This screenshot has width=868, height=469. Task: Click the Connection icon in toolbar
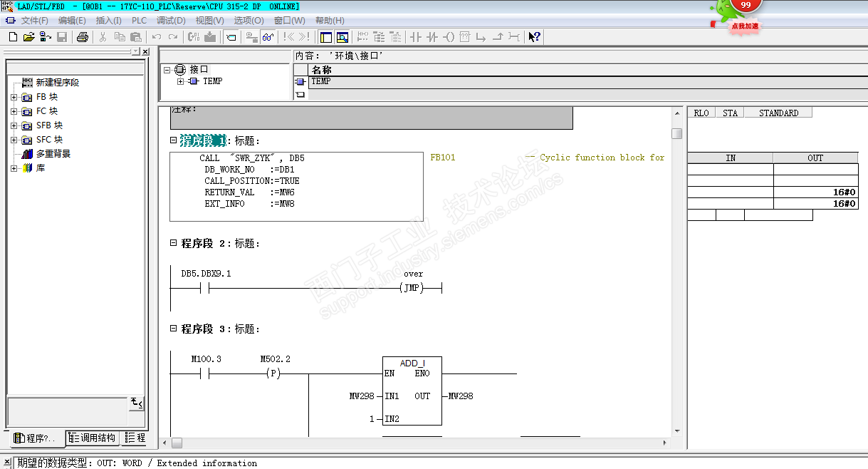(x=513, y=37)
